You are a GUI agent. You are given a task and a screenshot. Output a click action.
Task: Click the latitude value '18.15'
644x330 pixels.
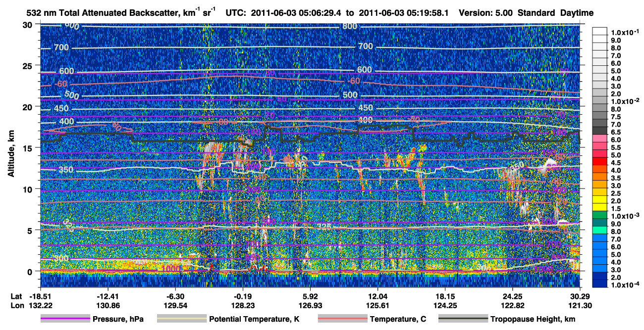coord(445,296)
